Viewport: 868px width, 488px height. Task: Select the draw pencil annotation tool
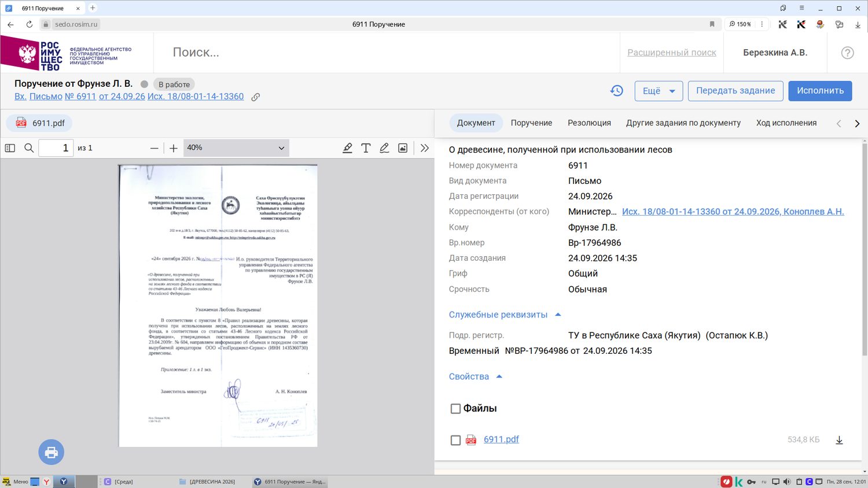(384, 148)
